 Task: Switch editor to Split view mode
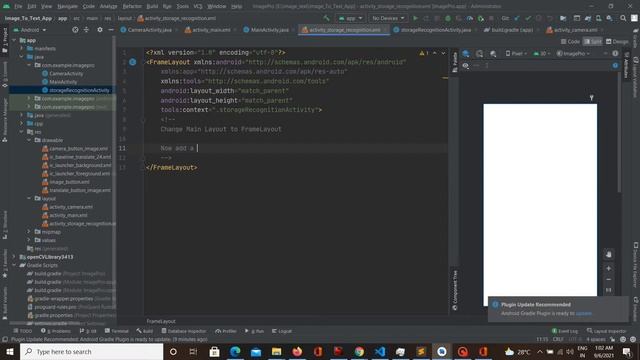coord(593,42)
